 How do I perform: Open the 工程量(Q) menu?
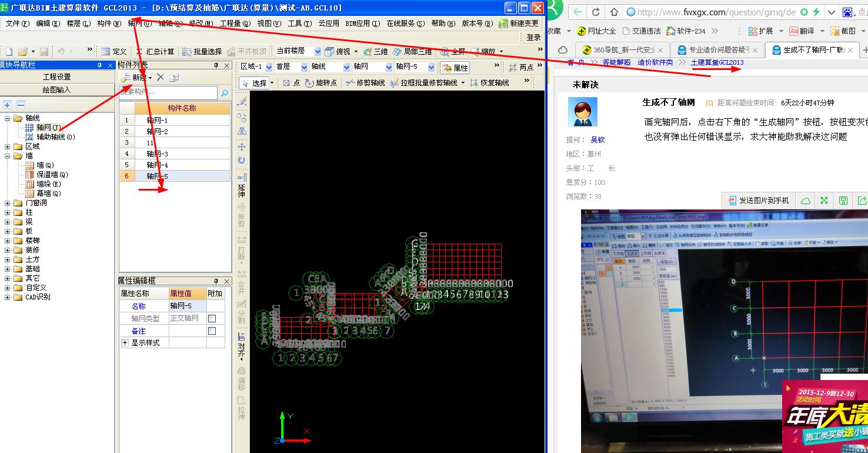tap(235, 24)
